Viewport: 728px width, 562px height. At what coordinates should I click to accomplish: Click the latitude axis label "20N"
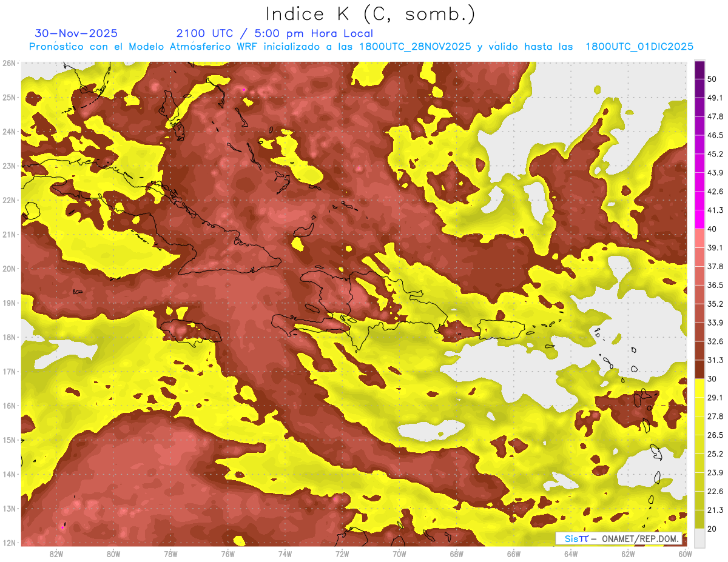8,269
